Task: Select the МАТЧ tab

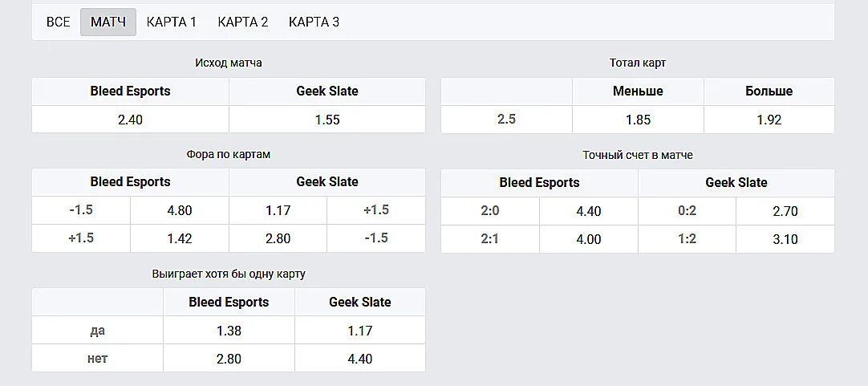Action: 108,22
